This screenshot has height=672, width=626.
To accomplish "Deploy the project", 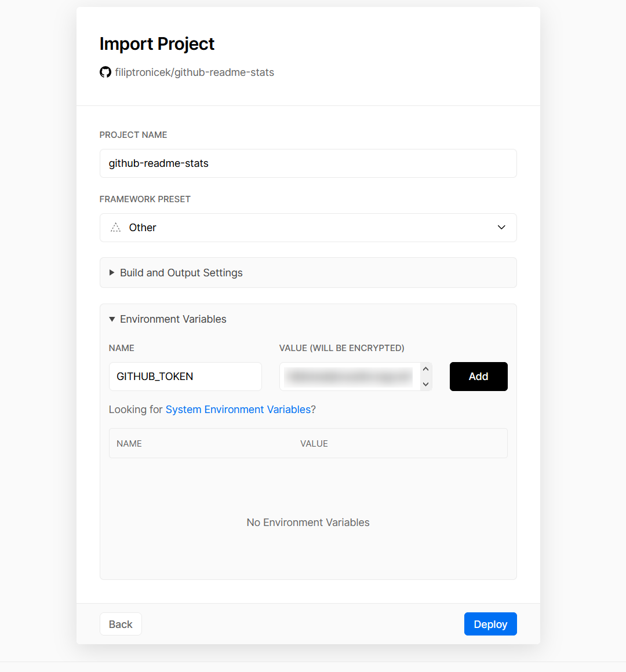I will coord(490,624).
